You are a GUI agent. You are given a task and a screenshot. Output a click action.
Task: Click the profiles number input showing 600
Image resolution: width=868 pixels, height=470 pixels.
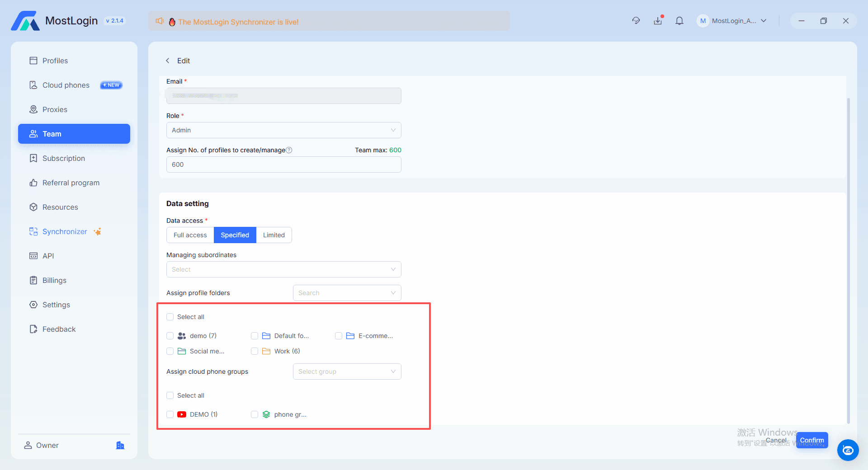click(x=284, y=164)
